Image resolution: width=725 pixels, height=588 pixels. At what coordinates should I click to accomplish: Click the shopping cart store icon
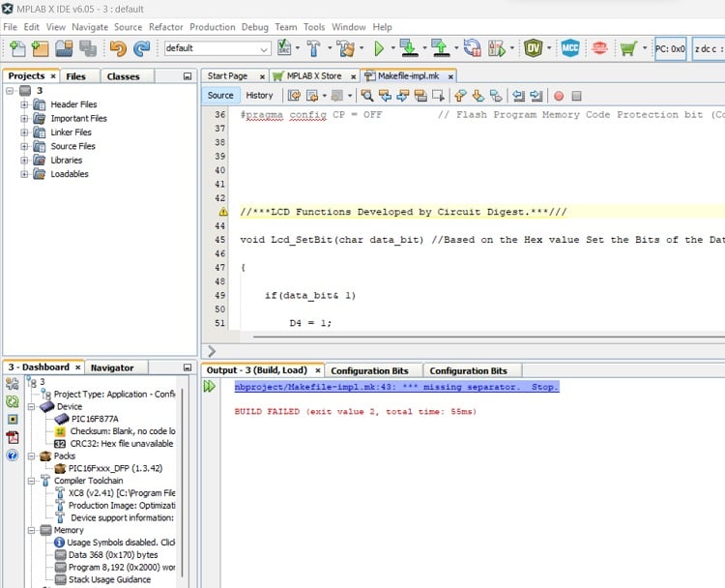tap(628, 47)
